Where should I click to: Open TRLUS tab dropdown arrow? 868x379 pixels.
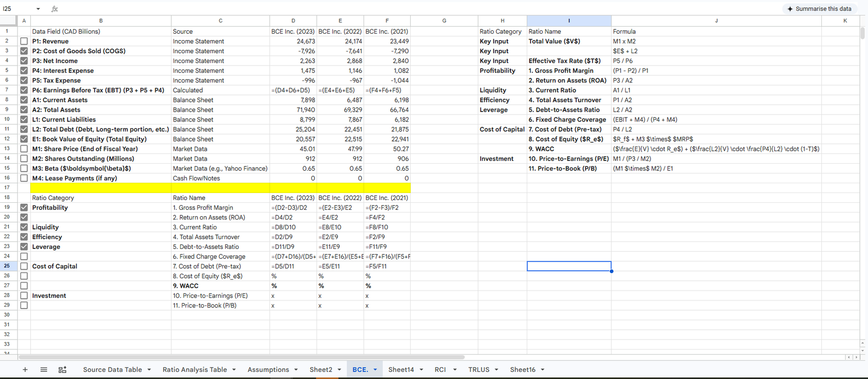(496, 370)
